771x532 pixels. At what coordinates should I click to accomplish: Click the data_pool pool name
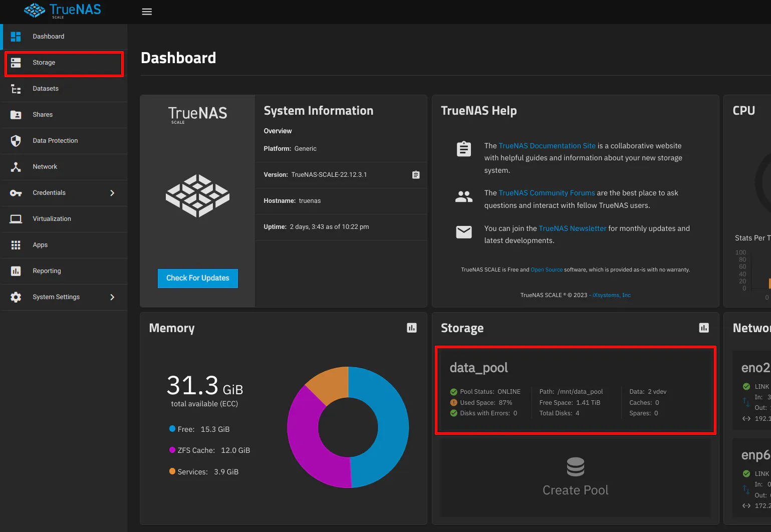[x=479, y=368]
